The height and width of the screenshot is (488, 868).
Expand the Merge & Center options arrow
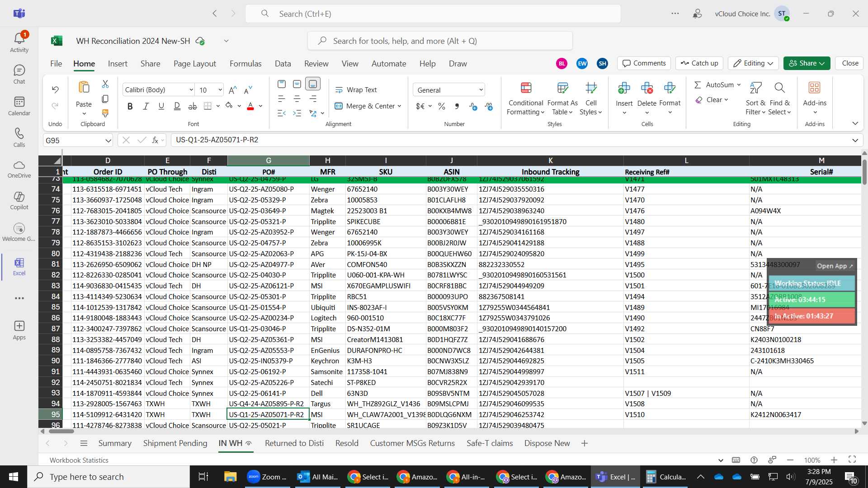(400, 106)
